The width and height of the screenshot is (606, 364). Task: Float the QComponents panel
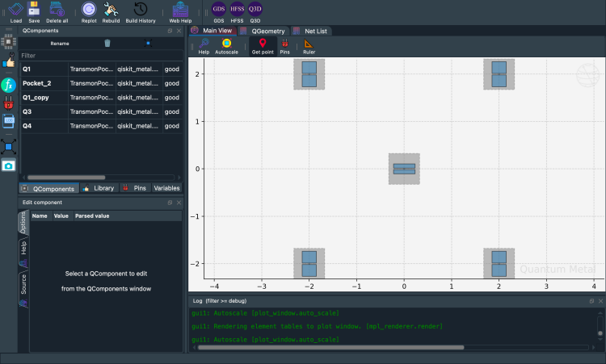point(170,31)
